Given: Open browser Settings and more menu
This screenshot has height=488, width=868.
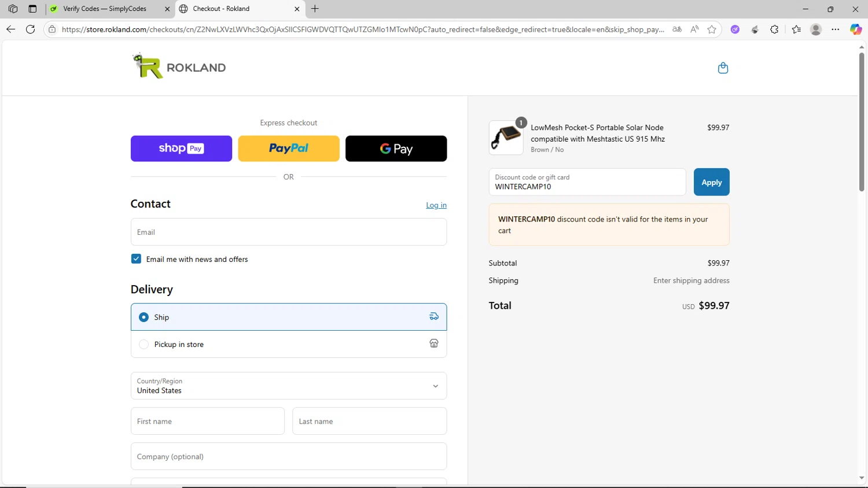Looking at the screenshot, I should click(x=836, y=29).
